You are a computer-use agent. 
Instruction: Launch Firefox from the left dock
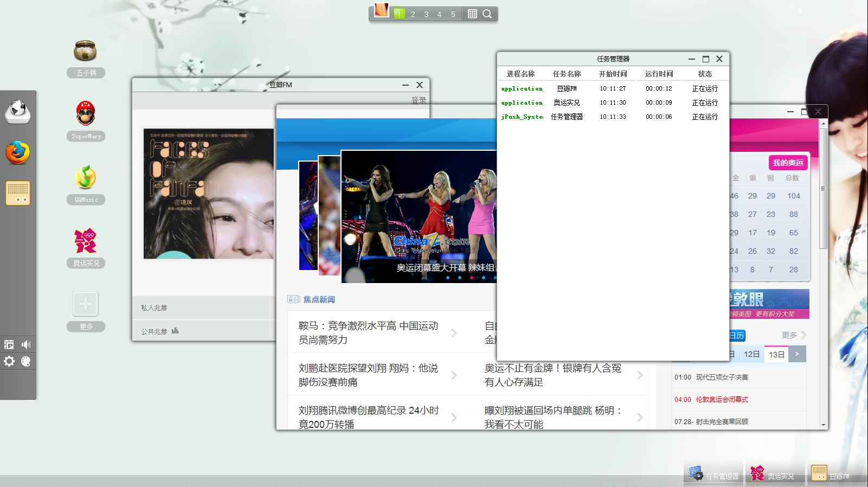(18, 153)
